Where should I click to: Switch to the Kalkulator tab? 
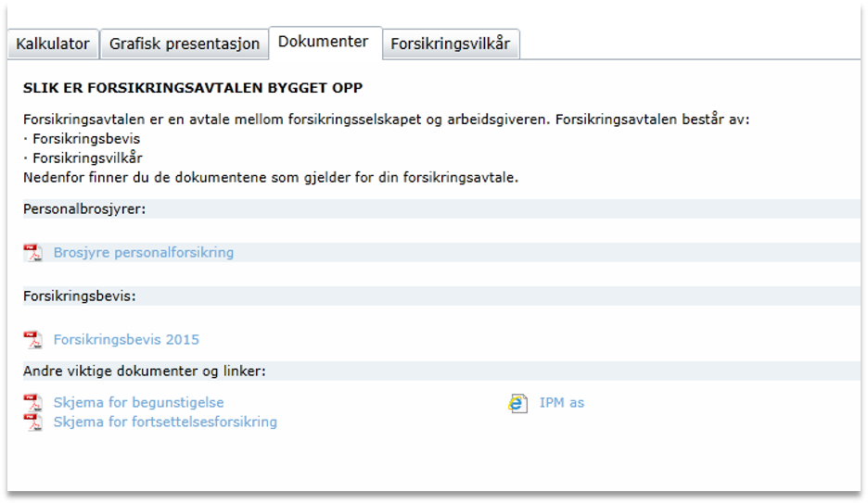(53, 44)
